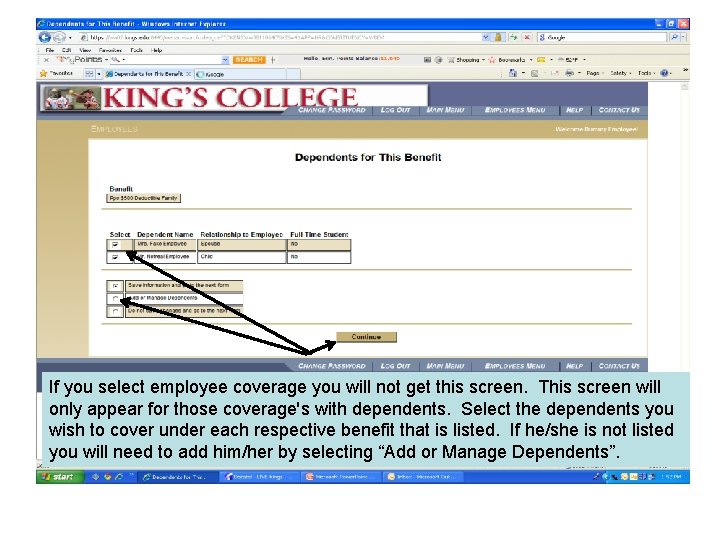720x540 pixels.
Task: Open the Safety command menu
Action: pyautogui.click(x=620, y=73)
